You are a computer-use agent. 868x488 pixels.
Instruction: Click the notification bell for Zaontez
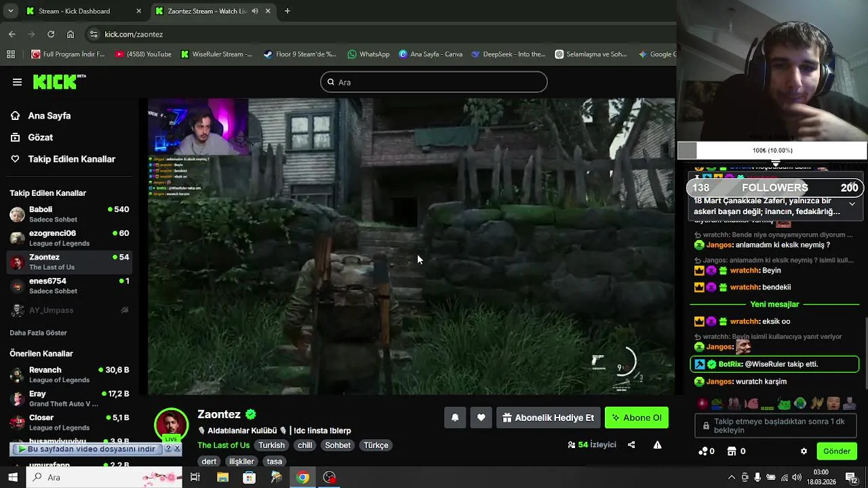pyautogui.click(x=455, y=418)
